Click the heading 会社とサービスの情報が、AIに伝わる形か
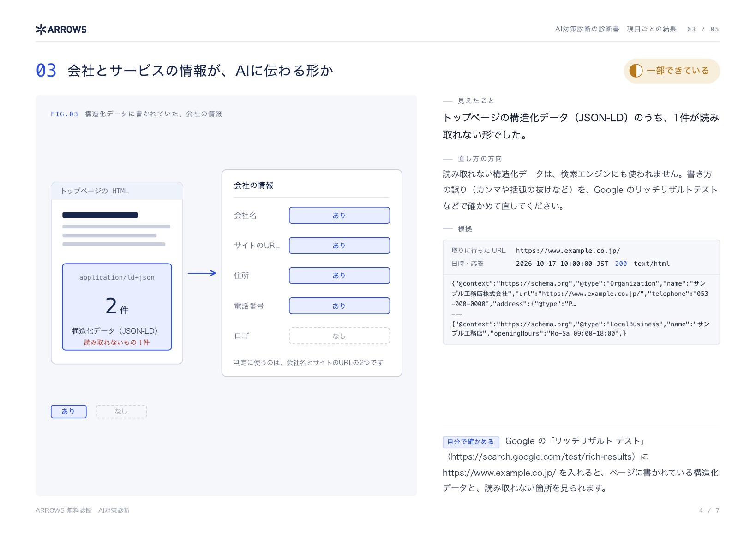 (200, 71)
